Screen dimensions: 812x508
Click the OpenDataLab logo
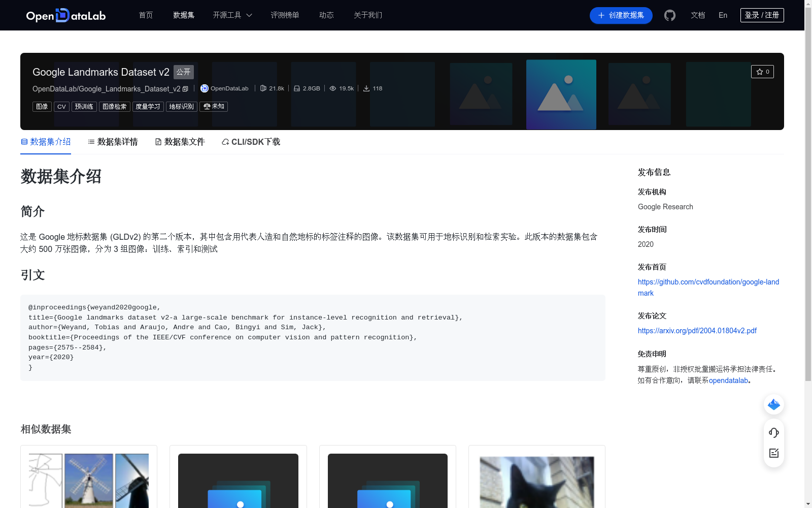click(x=66, y=15)
